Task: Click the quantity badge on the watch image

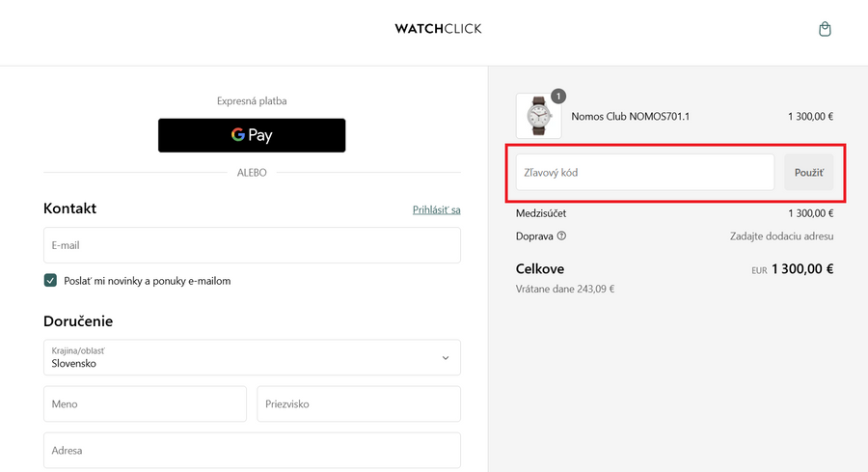Action: click(558, 96)
